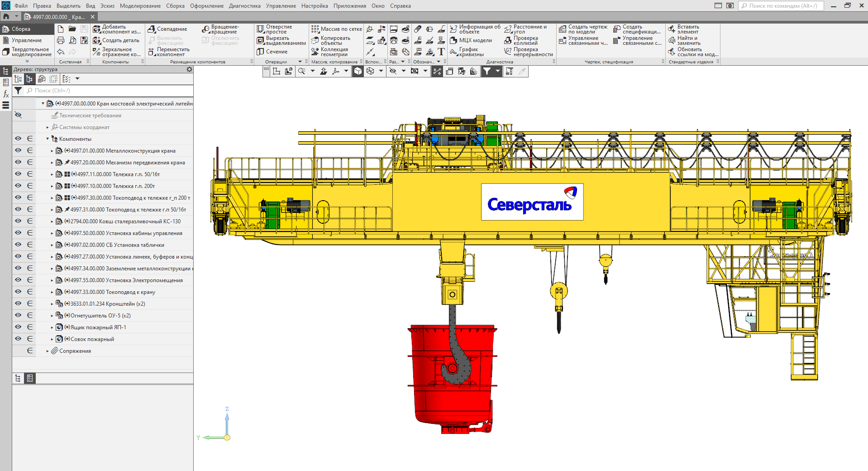Open the tree panel settings gear
Viewport: 868px width, 471px height.
pos(189,69)
